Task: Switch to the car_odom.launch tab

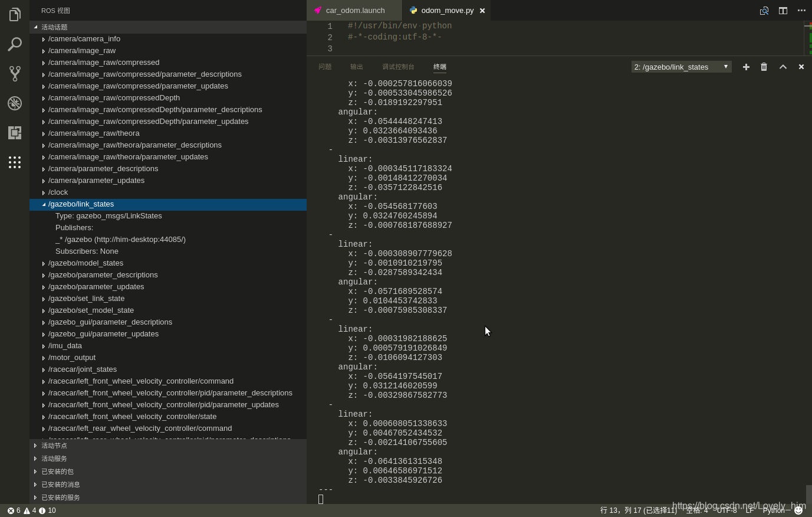Action: pos(354,11)
